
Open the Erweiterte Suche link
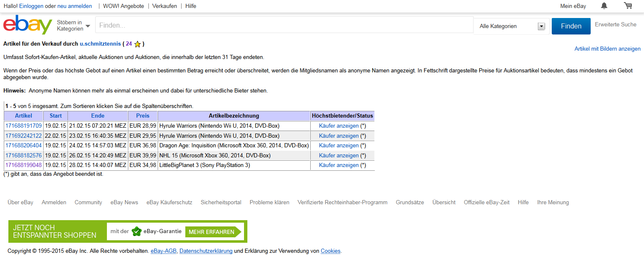(615, 25)
